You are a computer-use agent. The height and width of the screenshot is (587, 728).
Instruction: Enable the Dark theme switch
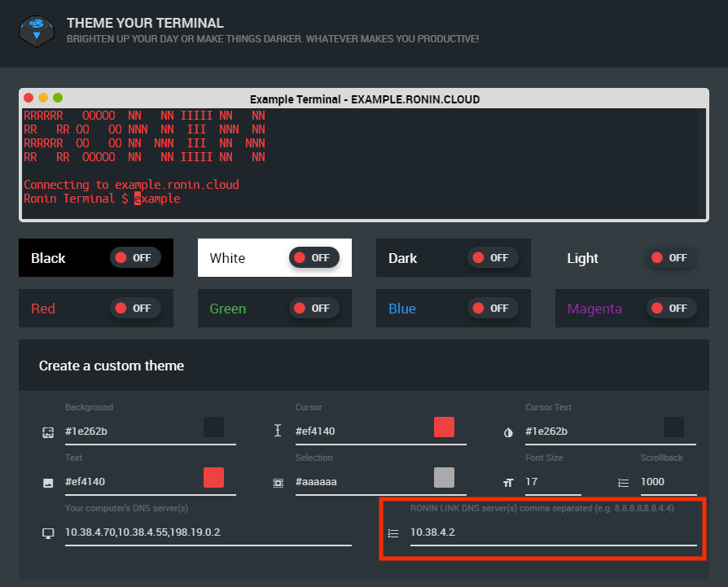click(x=493, y=257)
